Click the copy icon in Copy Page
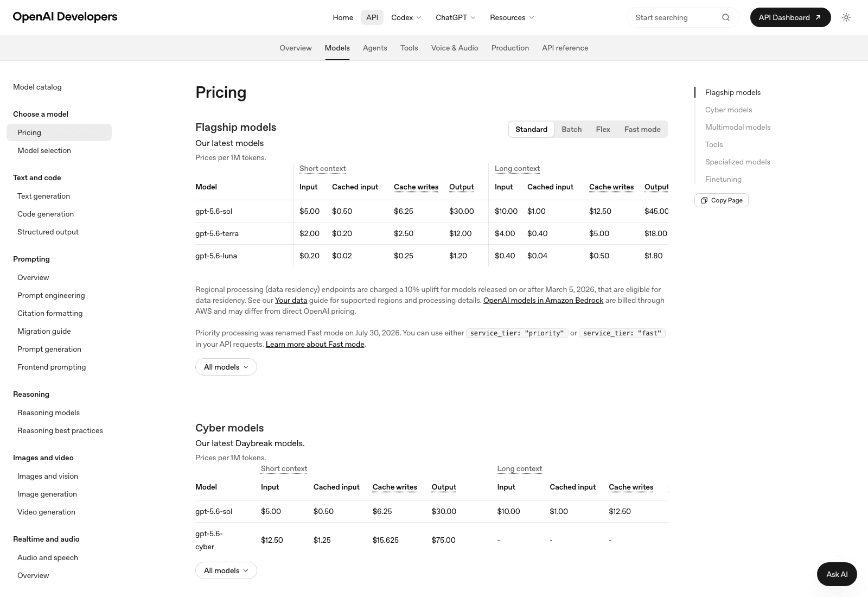 pos(704,200)
